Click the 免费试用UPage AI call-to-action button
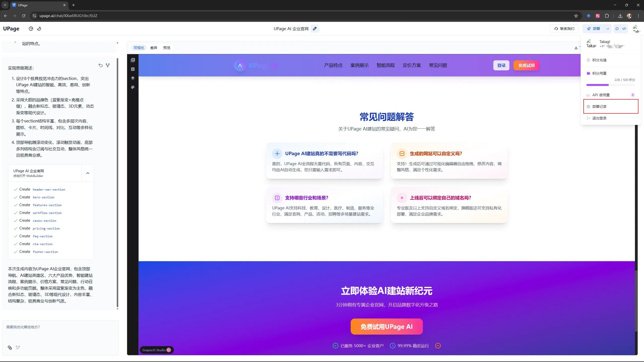Screen dimensions: 644x362 tap(387, 327)
